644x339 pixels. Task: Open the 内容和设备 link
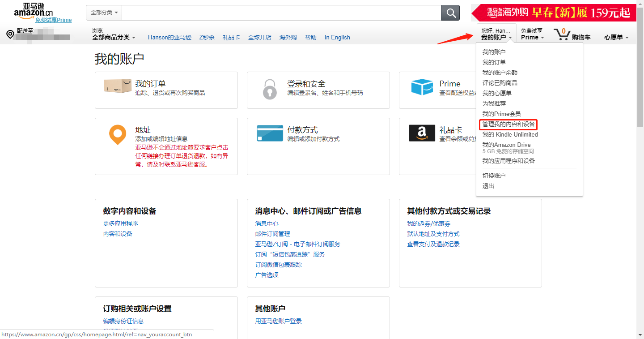pyautogui.click(x=118, y=234)
